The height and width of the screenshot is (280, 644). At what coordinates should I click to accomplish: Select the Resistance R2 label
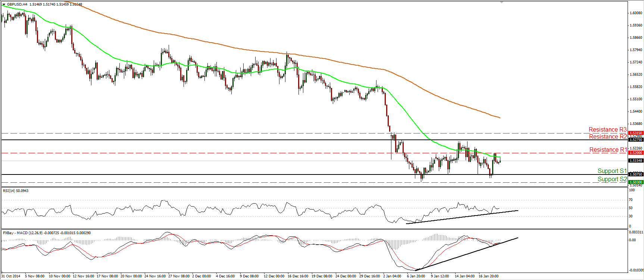[608, 137]
